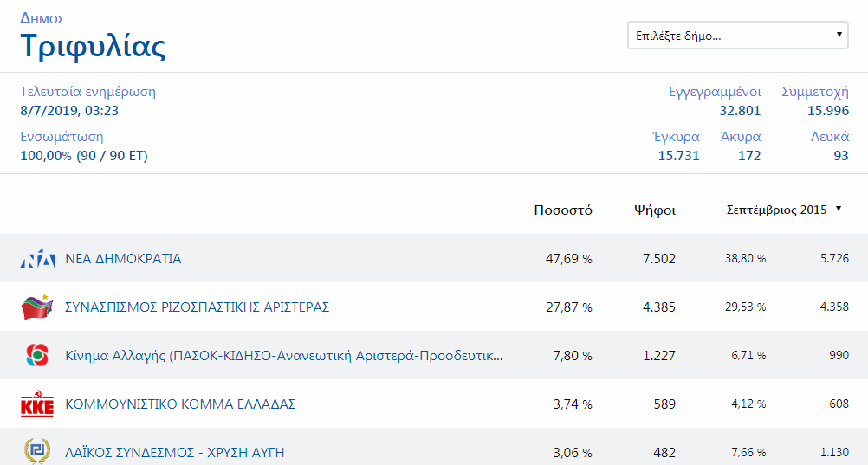Click the Ενσωμάτωση label
The image size is (868, 465).
(x=62, y=137)
